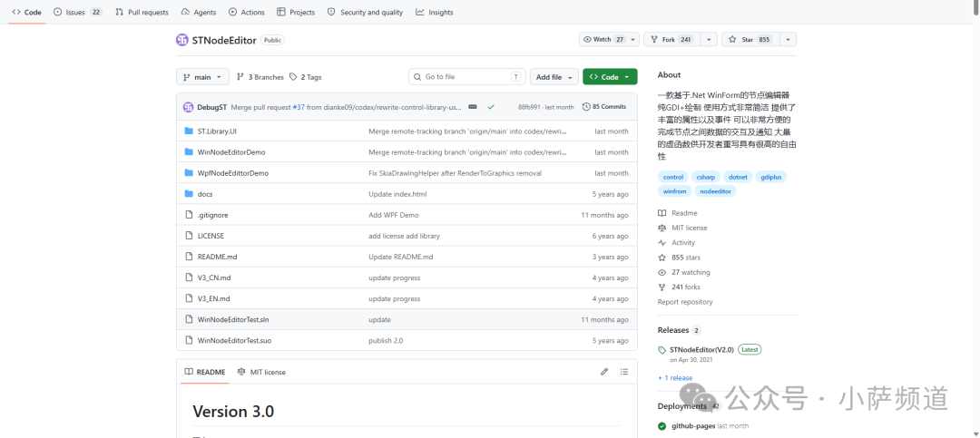980x438 pixels.
Task: Open the WinNodeEditorDemo folder
Action: 231,151
